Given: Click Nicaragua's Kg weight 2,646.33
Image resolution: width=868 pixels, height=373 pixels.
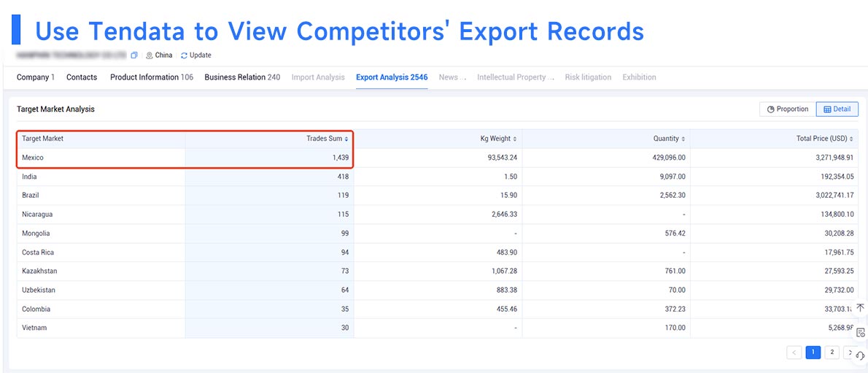Looking at the screenshot, I should tap(504, 215).
